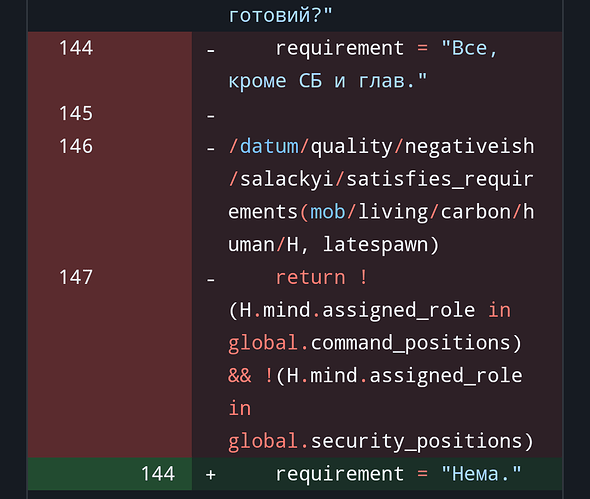Click the "latespawn" parameter
The height and width of the screenshot is (499, 590).
pos(375,245)
